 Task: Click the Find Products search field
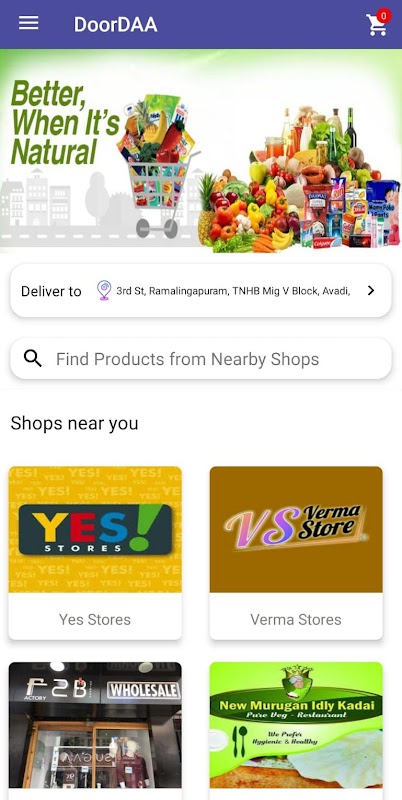tap(201, 359)
